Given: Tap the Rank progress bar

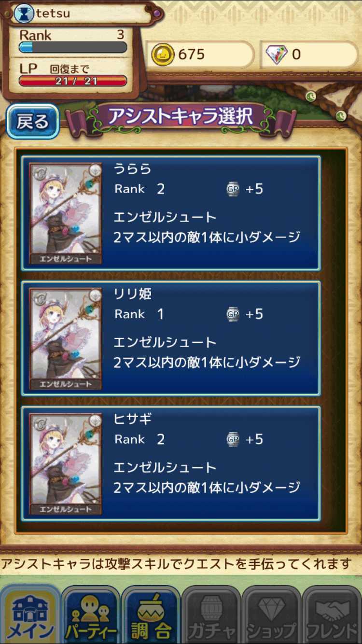Looking at the screenshot, I should coord(73,47).
